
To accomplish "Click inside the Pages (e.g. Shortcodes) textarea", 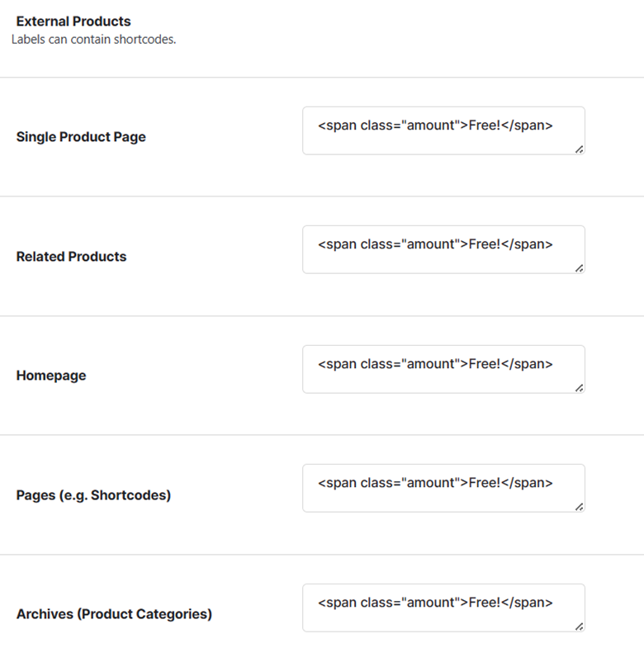I will (x=443, y=488).
